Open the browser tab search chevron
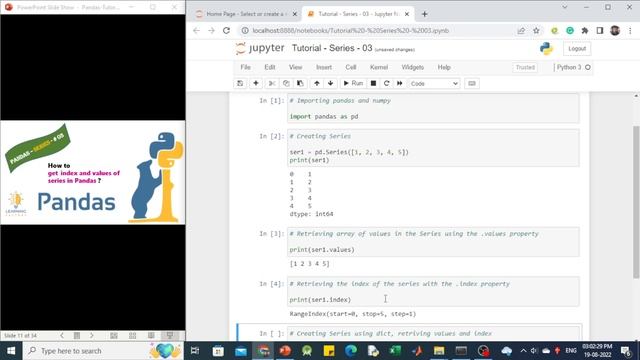Screen dimensions: 640x360 (564, 7)
